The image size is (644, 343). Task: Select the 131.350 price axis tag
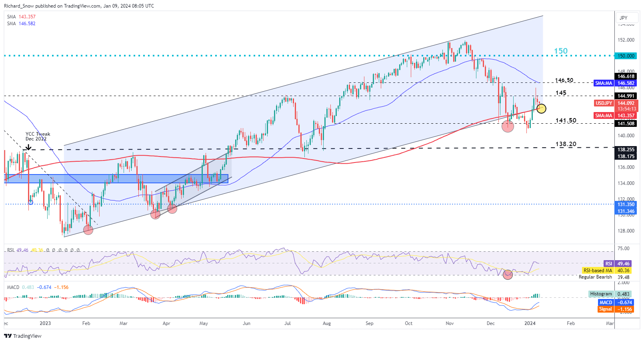click(626, 205)
